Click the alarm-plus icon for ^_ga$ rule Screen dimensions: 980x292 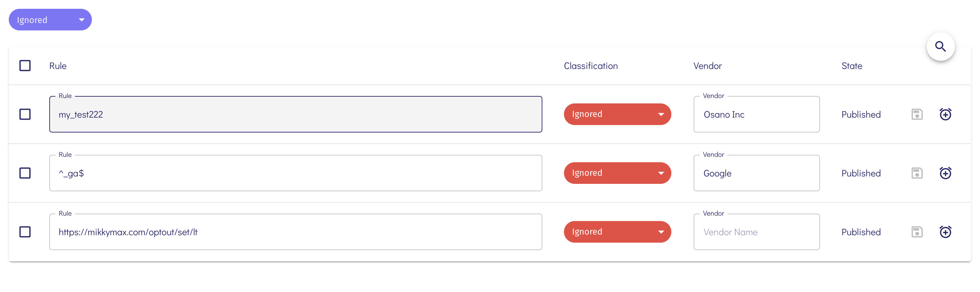coord(945,173)
